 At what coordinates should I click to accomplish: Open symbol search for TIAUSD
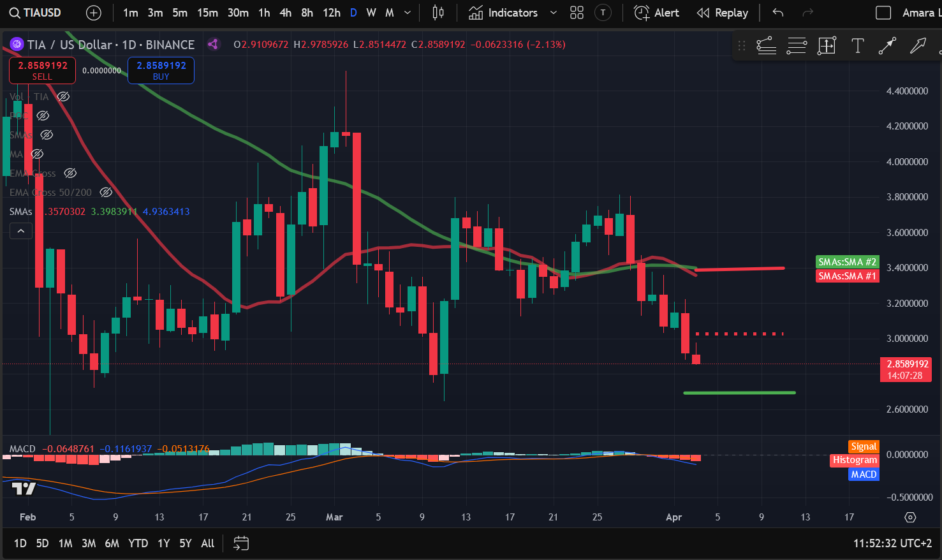tap(35, 13)
